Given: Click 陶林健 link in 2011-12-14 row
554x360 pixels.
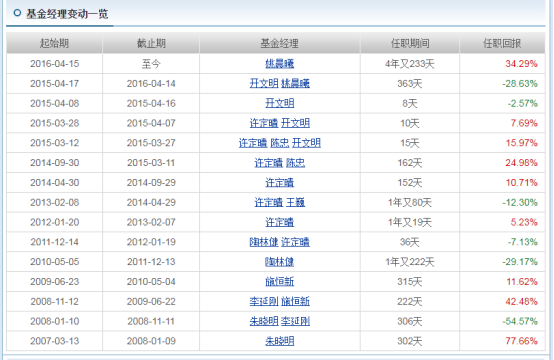Looking at the screenshot, I should click(x=264, y=242).
